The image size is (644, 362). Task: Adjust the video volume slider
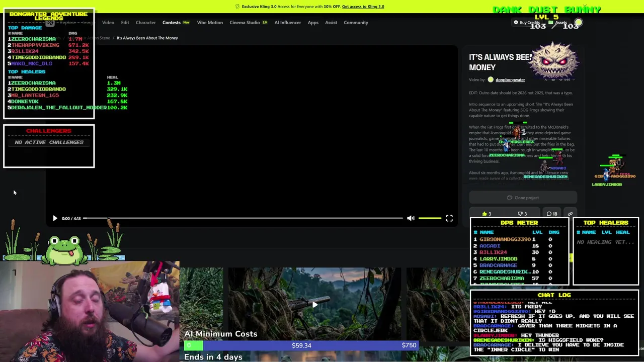point(430,218)
